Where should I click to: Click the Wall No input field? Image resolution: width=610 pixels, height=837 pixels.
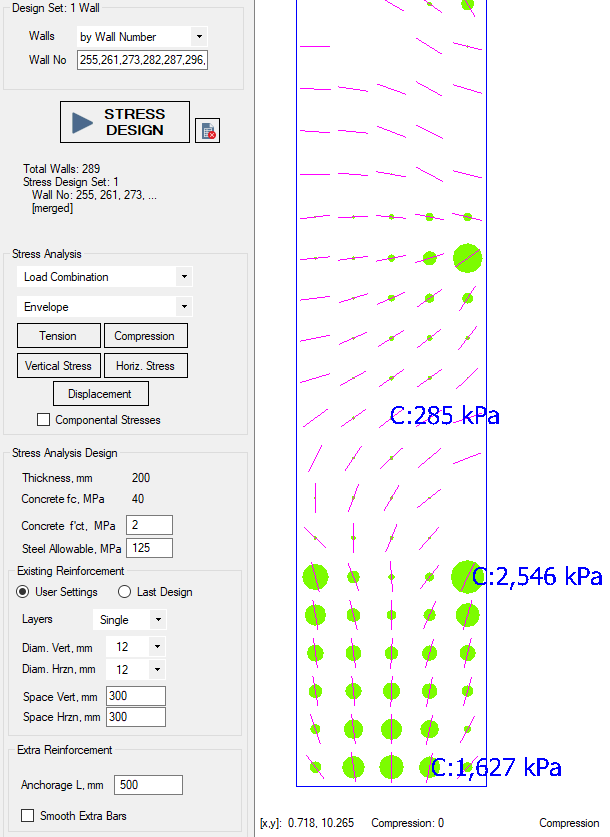tap(141, 60)
